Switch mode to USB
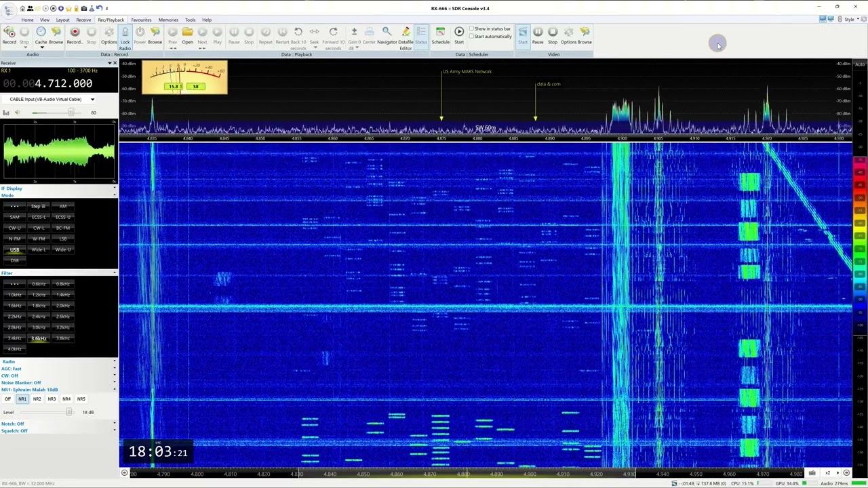The height and width of the screenshot is (488, 868). [14, 249]
